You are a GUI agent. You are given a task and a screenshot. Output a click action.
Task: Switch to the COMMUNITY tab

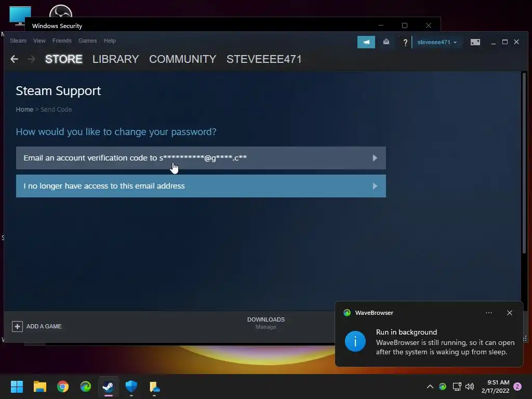point(182,59)
